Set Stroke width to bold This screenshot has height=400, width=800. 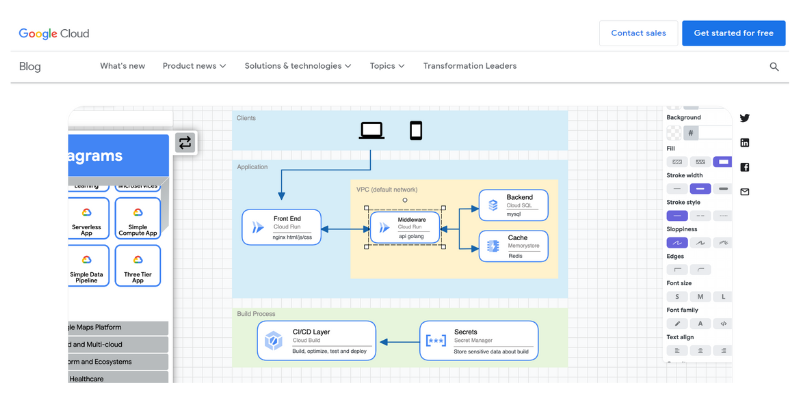[700, 189]
